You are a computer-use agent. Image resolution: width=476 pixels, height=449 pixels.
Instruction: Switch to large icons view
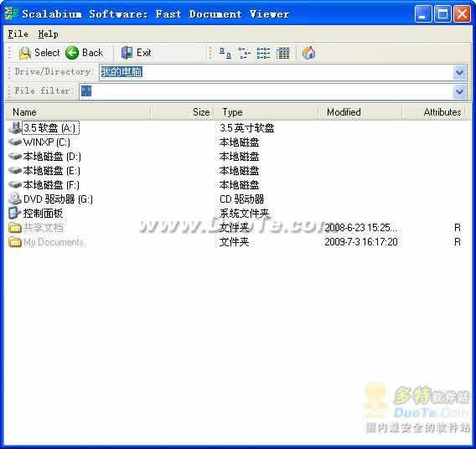[225, 53]
